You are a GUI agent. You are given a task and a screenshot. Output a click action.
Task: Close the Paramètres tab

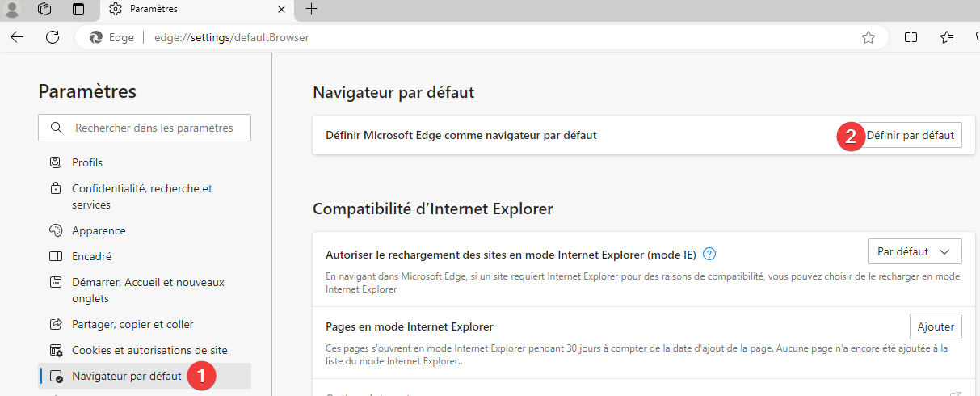[281, 9]
